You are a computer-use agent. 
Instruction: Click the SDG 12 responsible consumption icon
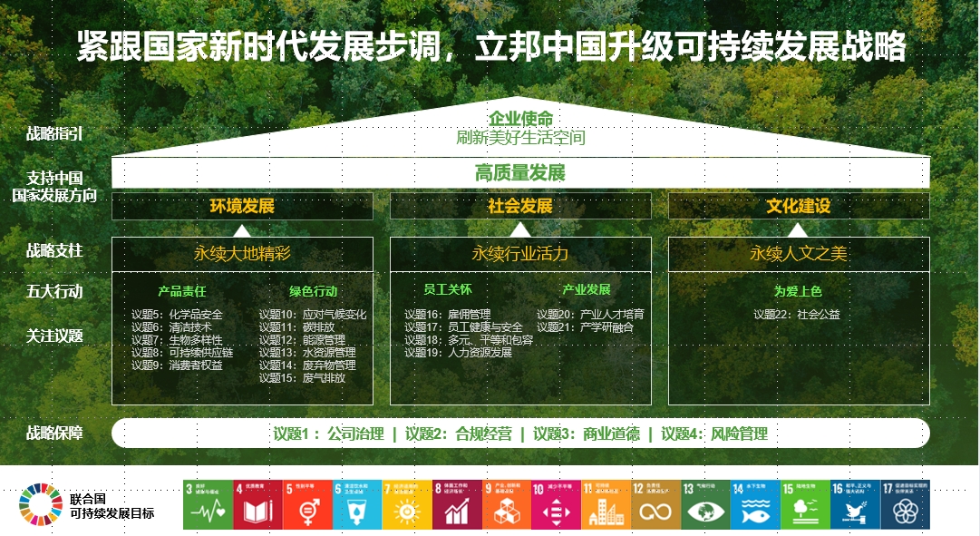pyautogui.click(x=655, y=505)
